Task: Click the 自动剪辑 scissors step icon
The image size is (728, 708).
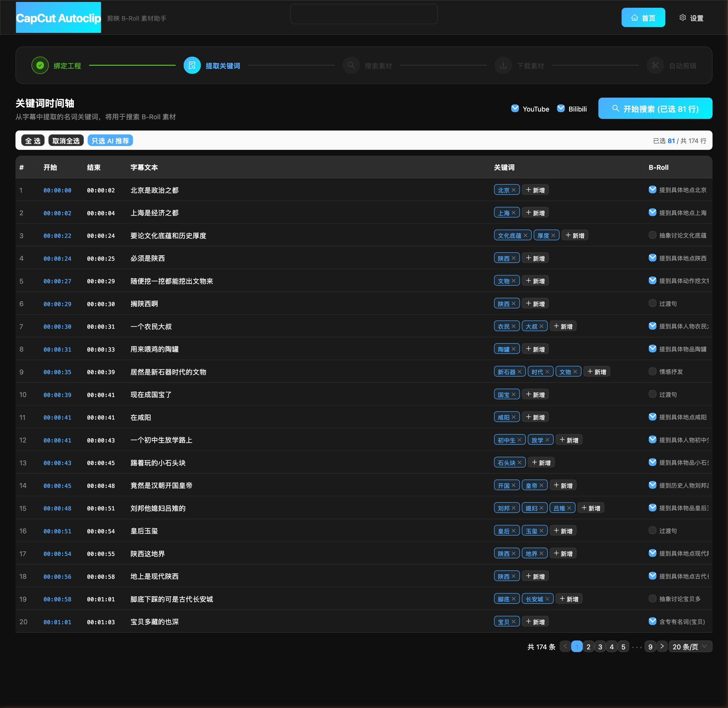Action: point(655,65)
